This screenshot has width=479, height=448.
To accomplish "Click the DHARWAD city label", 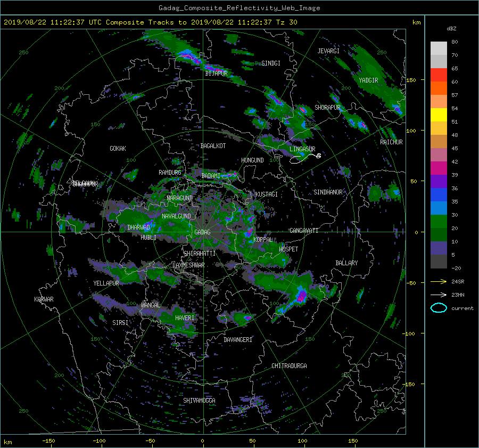I will click(x=139, y=227).
